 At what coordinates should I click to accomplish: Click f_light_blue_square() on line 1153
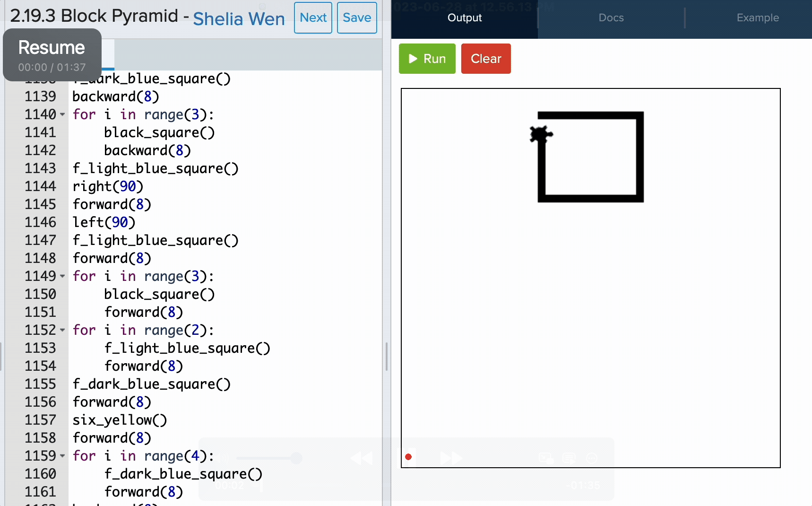point(187,348)
